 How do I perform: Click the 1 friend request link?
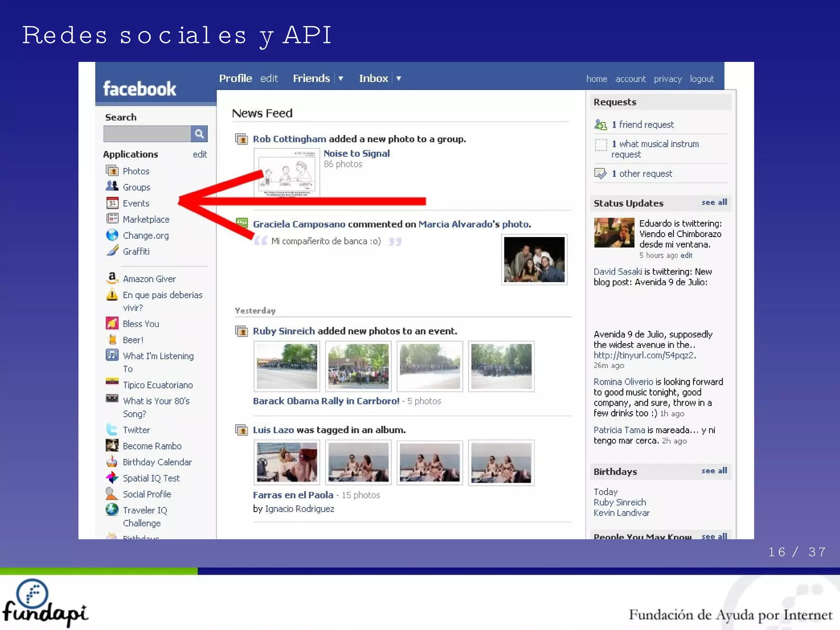(x=642, y=124)
